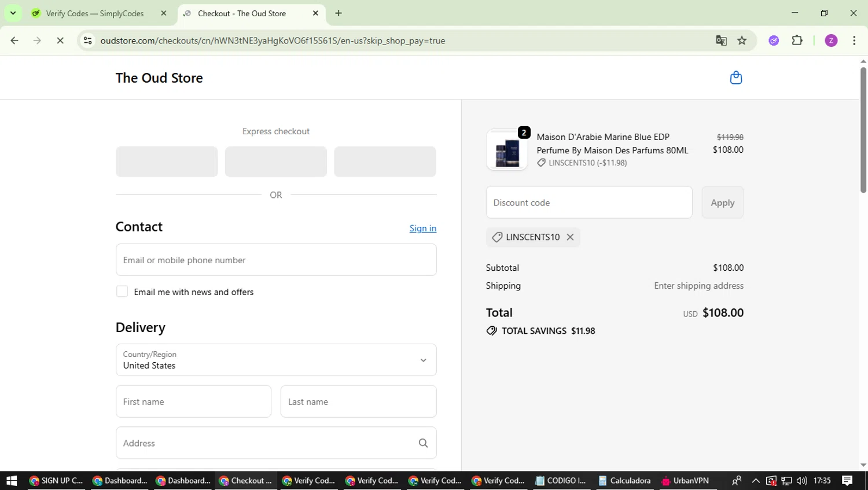Remove the LINSCENTS10 discount code tag
This screenshot has width=868, height=490.
(570, 237)
